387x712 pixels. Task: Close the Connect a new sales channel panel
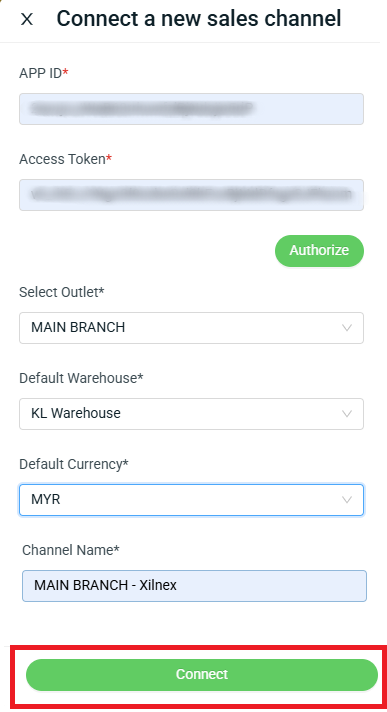(x=27, y=19)
